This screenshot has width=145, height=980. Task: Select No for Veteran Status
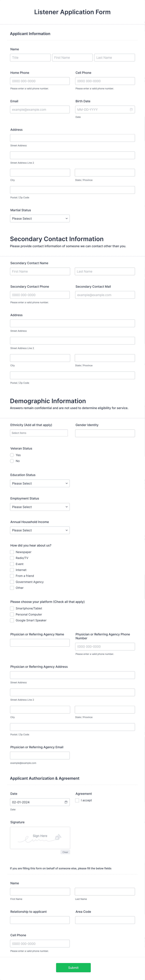(x=12, y=461)
